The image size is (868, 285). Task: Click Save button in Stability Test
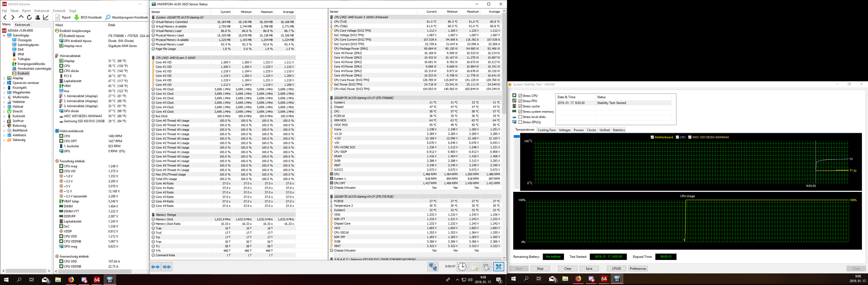tap(589, 269)
